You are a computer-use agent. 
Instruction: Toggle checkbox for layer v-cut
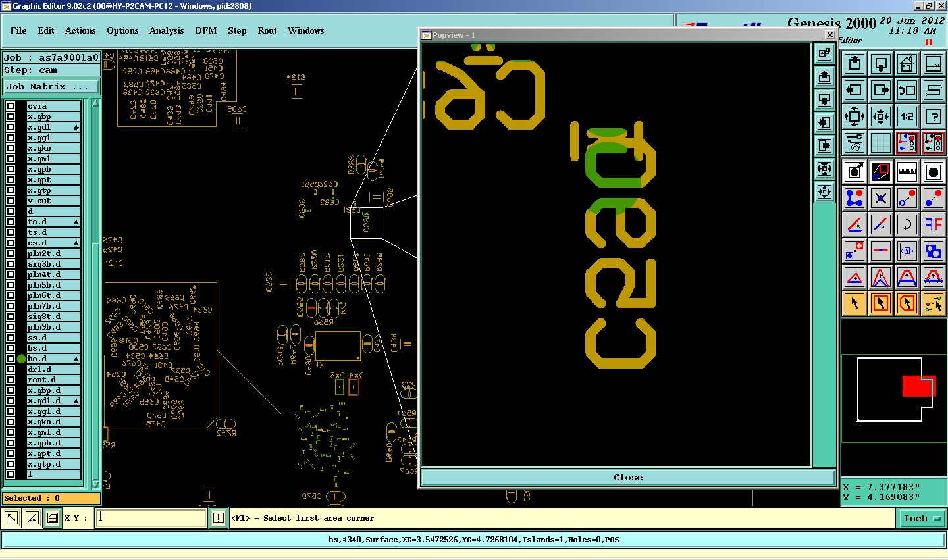tap(11, 201)
